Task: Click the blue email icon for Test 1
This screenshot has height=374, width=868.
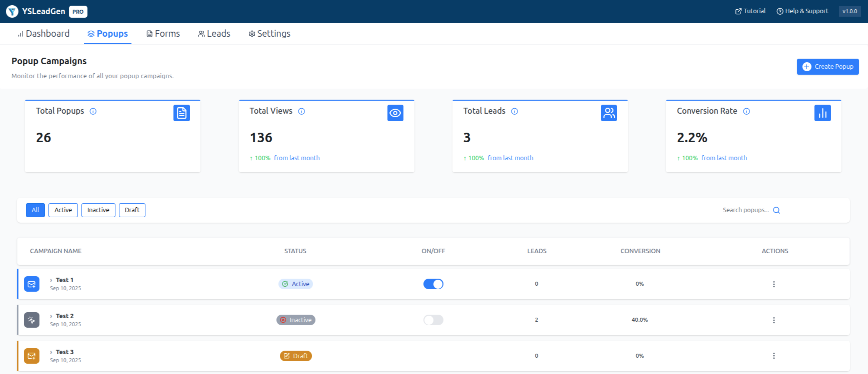Action: 32,284
